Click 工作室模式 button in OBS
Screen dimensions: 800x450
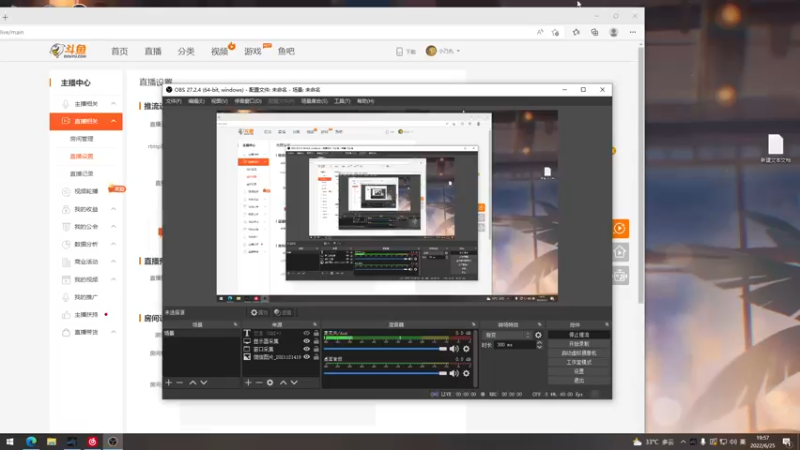[579, 362]
